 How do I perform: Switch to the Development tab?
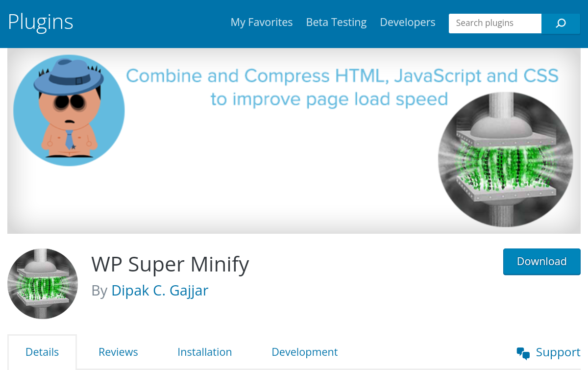click(304, 352)
